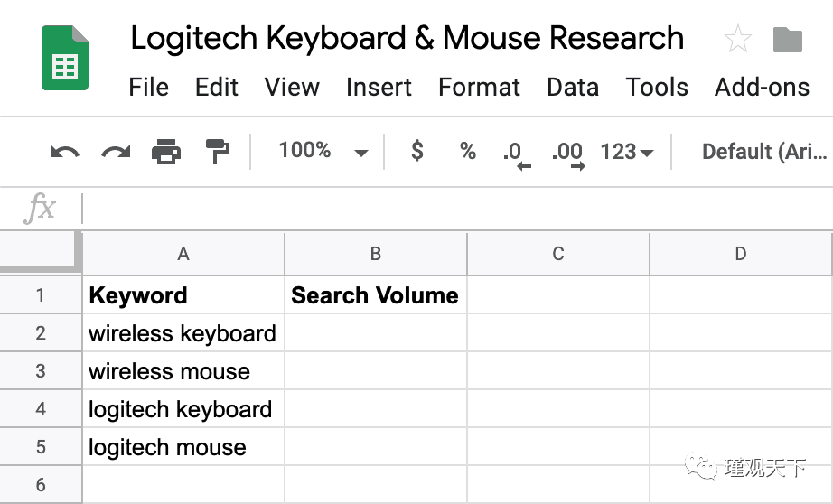The image size is (833, 504).
Task: Open the Data menu
Action: (572, 88)
